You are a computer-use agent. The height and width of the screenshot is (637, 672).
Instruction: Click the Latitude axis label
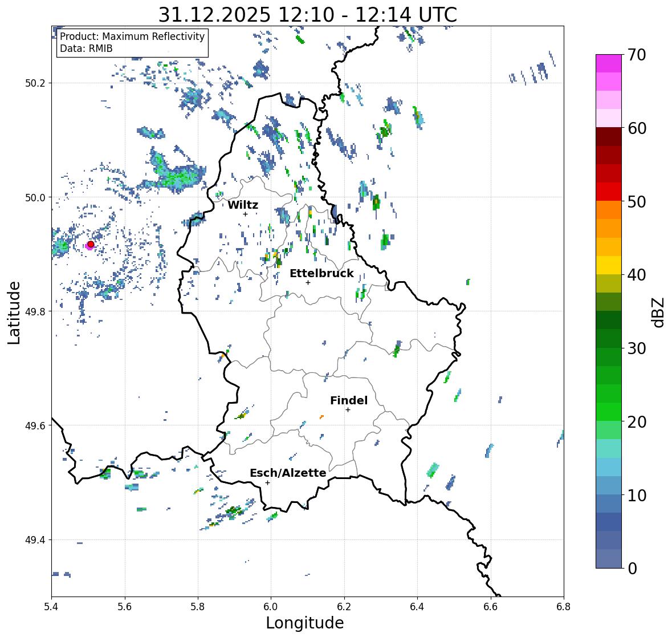coord(14,313)
